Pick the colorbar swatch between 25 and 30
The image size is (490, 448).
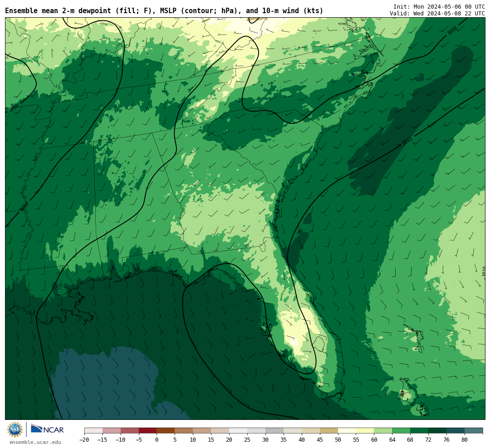[256, 431]
